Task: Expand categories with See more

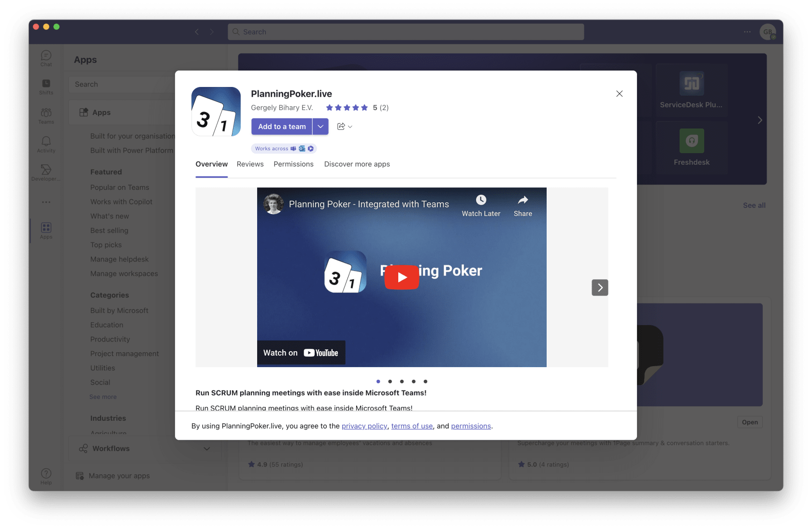Action: point(103,397)
